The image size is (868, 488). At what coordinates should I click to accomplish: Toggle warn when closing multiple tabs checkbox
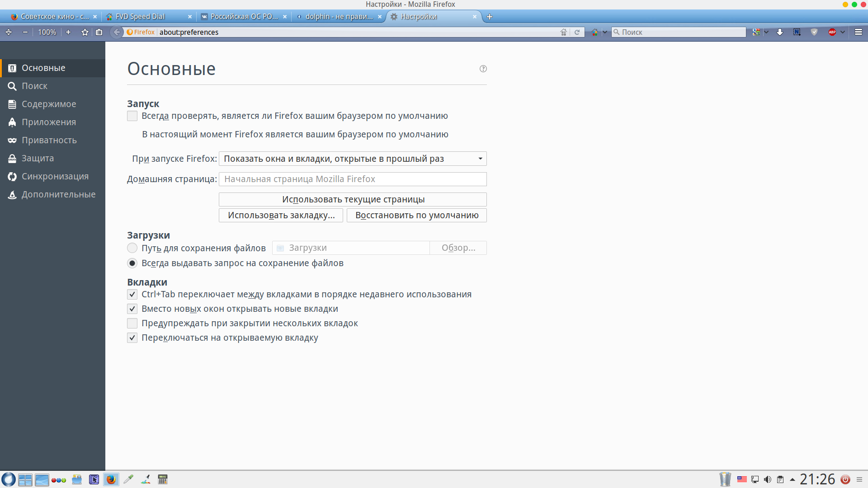click(132, 324)
